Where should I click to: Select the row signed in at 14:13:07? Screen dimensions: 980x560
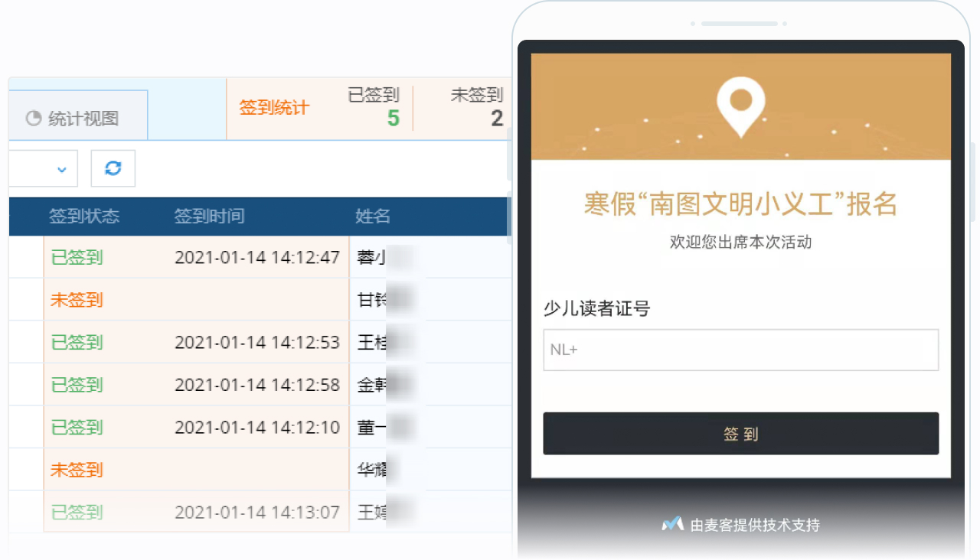click(256, 512)
